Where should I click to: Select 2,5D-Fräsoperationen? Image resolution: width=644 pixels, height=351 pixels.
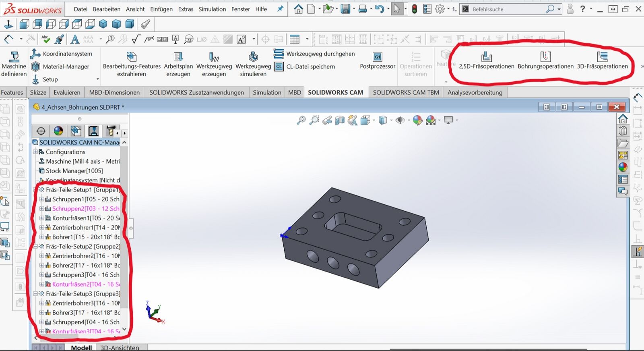[486, 57]
